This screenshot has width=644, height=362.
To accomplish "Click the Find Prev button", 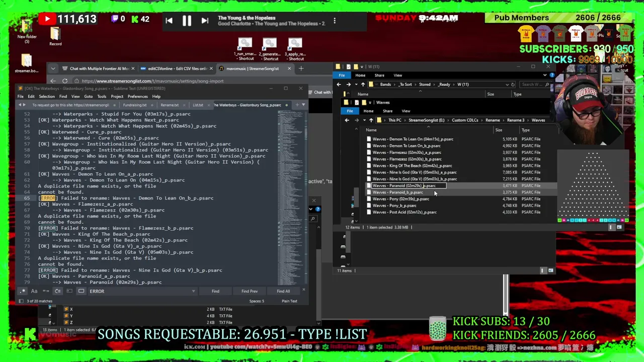I will (250, 291).
